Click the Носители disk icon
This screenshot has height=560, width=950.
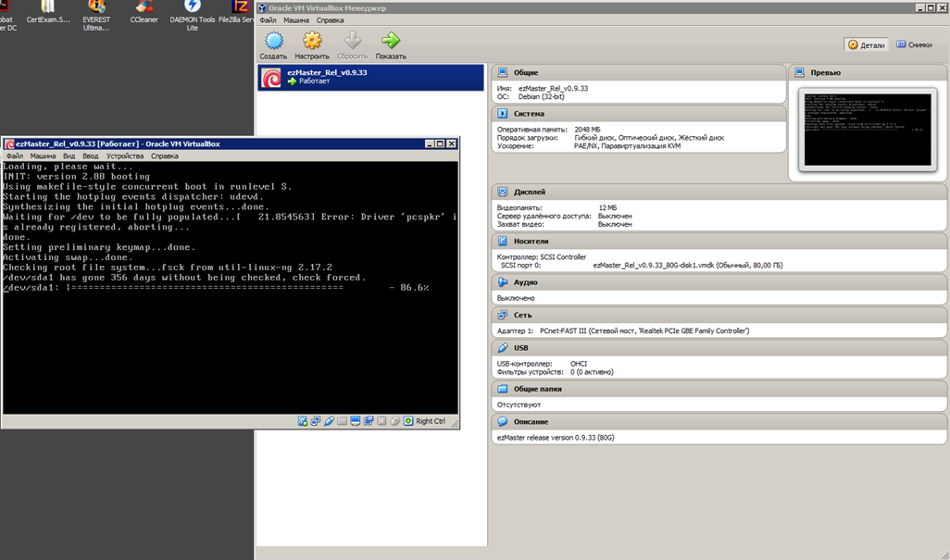[502, 241]
